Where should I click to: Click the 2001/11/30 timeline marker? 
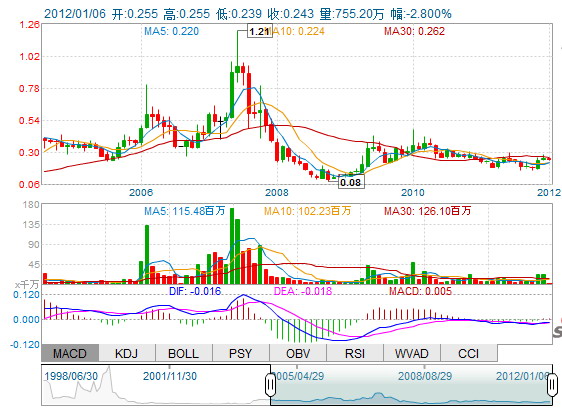click(x=170, y=376)
